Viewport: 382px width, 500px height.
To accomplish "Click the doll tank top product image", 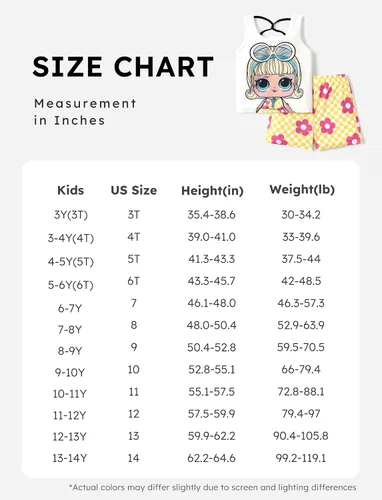I will tap(274, 64).
